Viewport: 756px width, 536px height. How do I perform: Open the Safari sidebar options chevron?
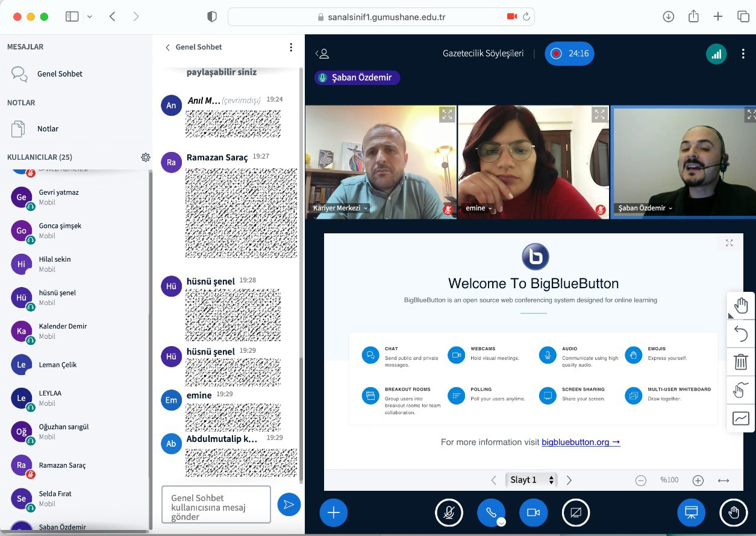(90, 17)
